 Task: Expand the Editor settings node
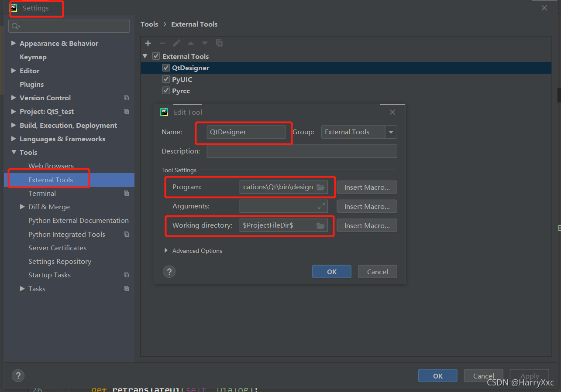tap(14, 71)
